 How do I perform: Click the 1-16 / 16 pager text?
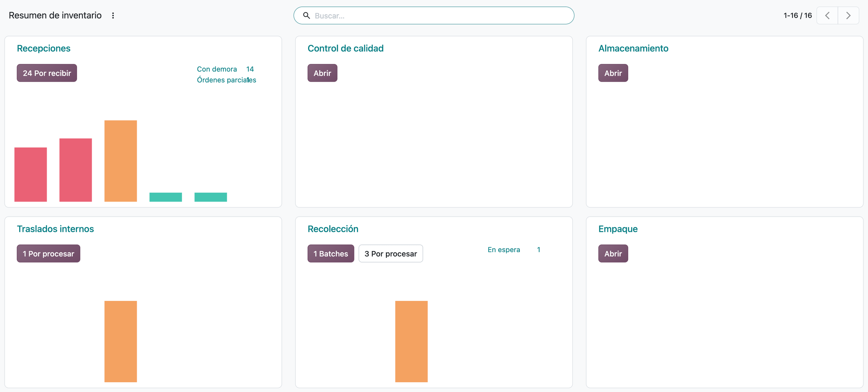pos(797,16)
